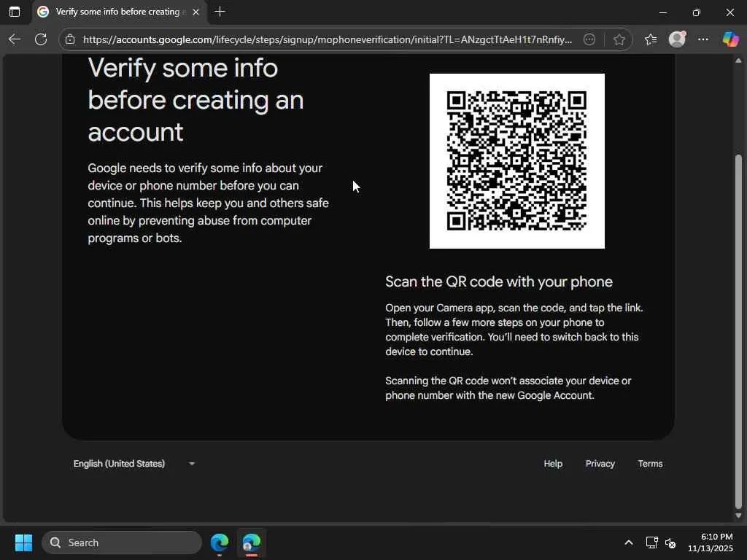The image size is (747, 560).
Task: Go back using the browser back arrow
Action: click(x=15, y=39)
